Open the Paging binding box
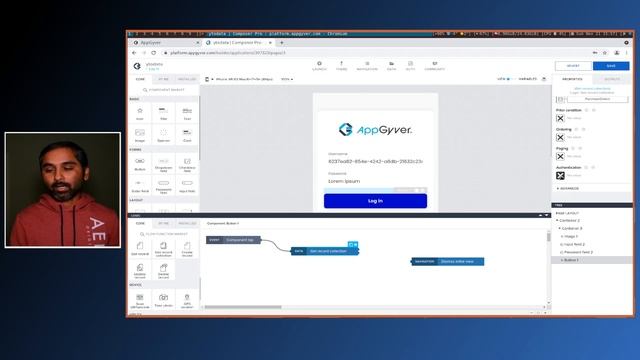This screenshot has height=360, width=640. 560,156
